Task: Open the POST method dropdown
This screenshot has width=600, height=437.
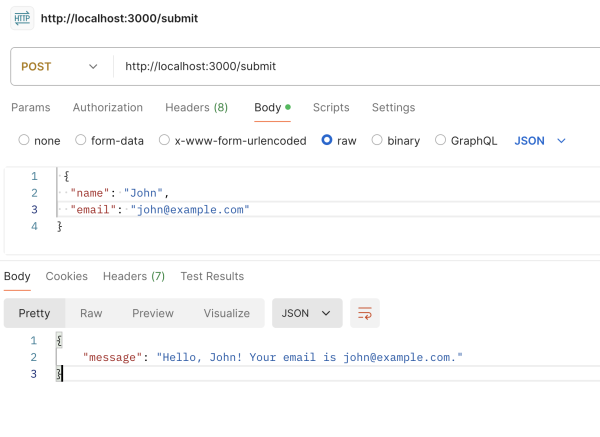Action: click(x=60, y=67)
